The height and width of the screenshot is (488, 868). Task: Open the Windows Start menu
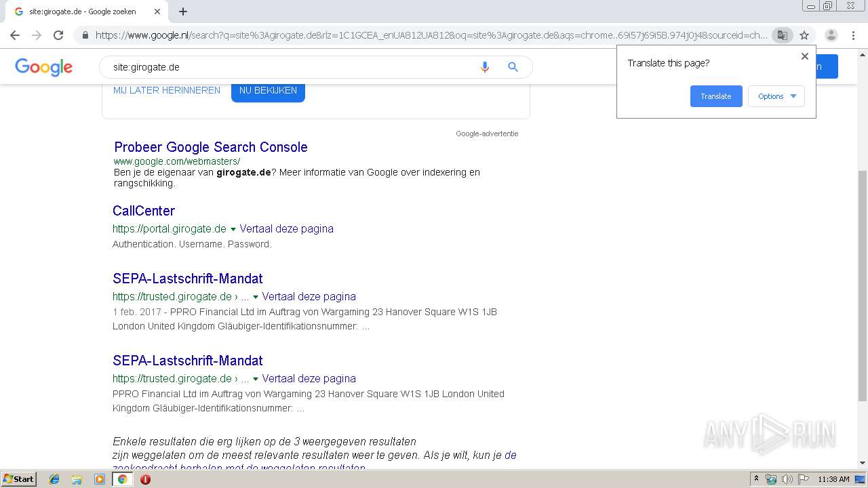pos(18,479)
